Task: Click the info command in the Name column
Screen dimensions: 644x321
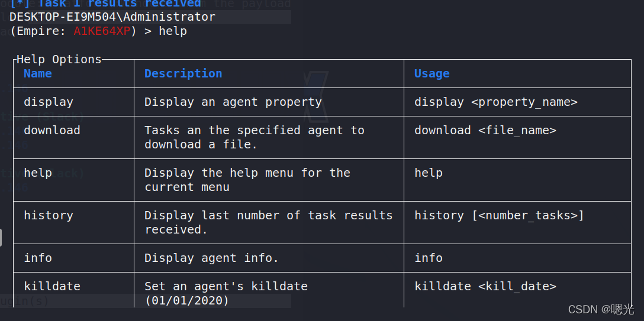Action: click(x=38, y=258)
